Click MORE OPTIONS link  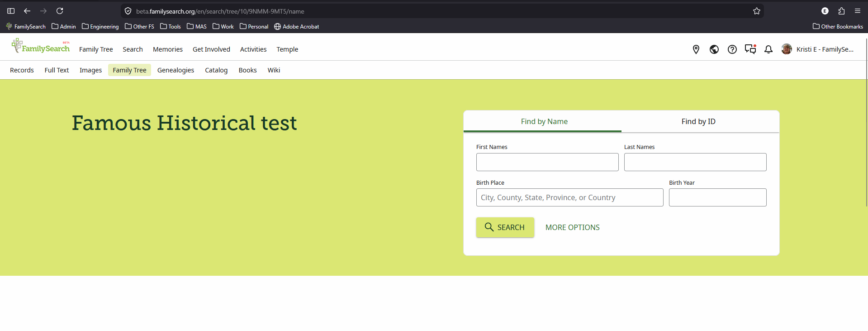[x=572, y=227]
